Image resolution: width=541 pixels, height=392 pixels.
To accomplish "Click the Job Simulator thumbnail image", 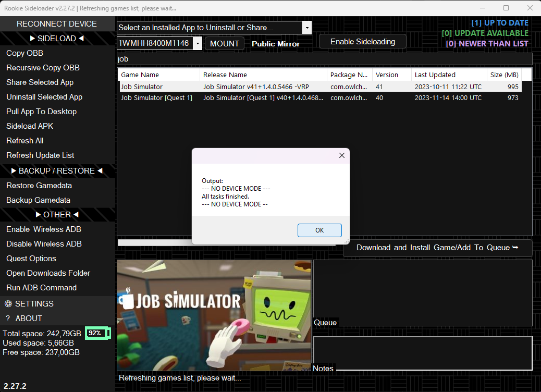I will (214, 315).
